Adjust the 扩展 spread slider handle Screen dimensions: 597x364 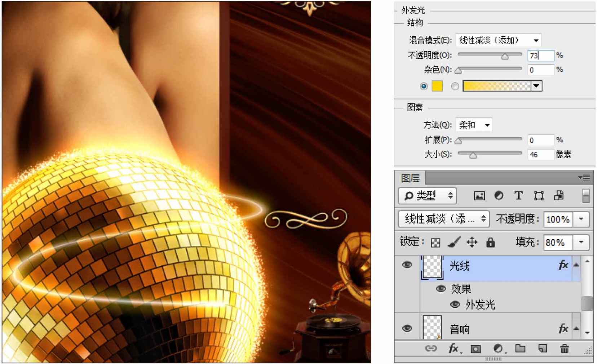458,141
